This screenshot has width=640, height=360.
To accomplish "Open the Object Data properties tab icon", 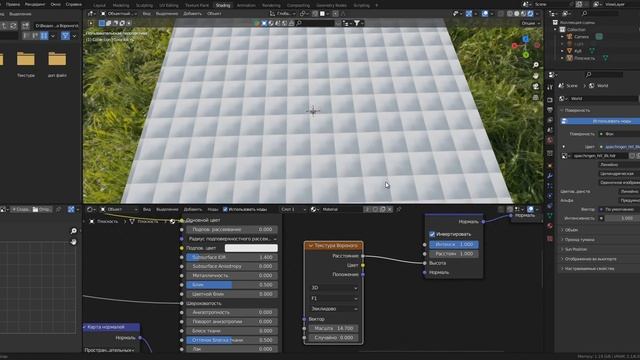I will pyautogui.click(x=550, y=216).
